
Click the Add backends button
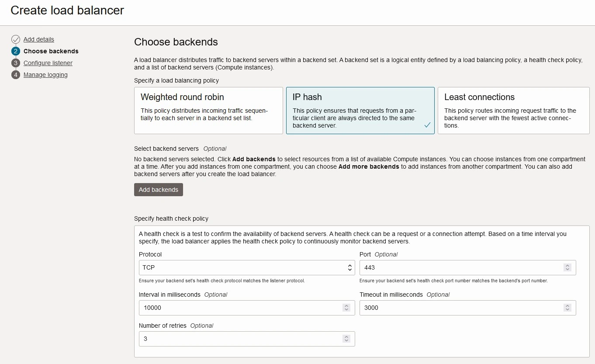point(158,190)
